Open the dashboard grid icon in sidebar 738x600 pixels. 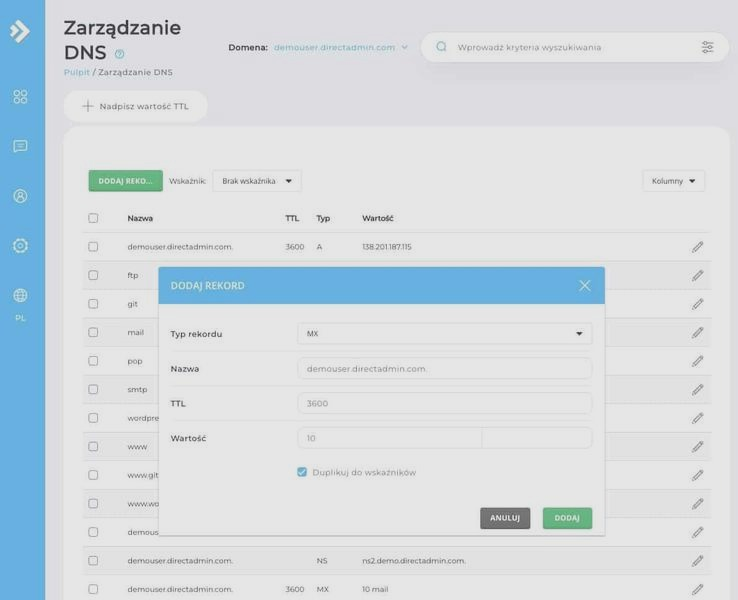pos(20,96)
